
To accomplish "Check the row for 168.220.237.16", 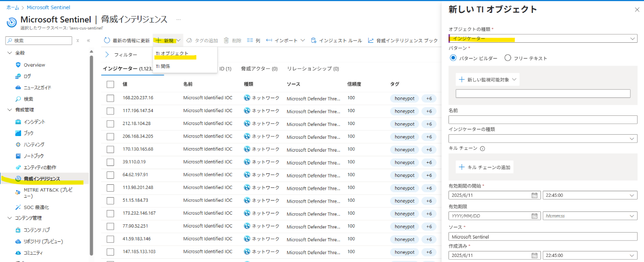I will (x=110, y=98).
